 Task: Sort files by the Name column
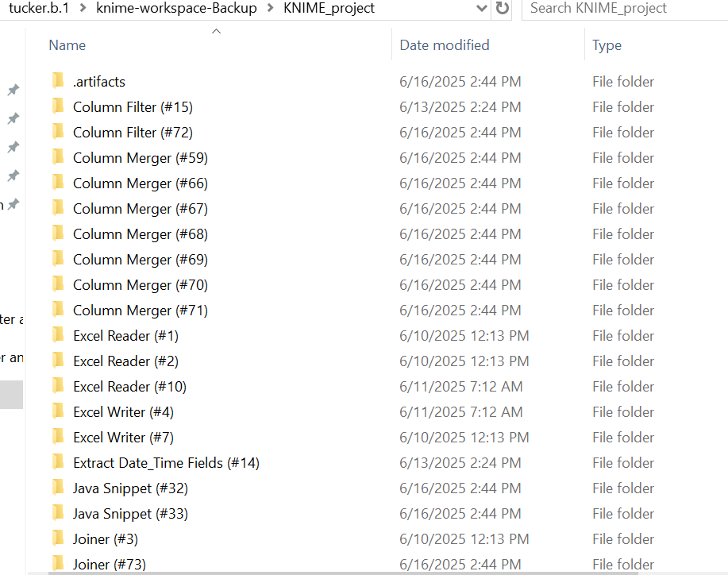pyautogui.click(x=67, y=45)
